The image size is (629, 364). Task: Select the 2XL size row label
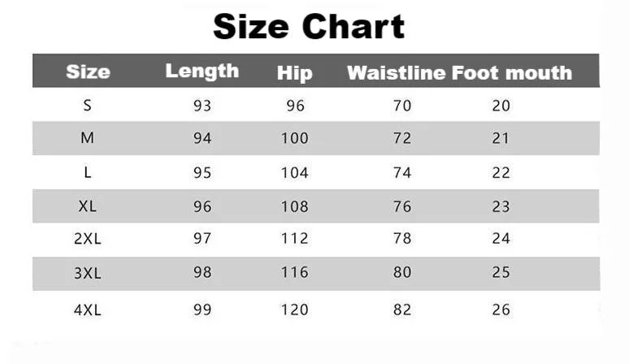[88, 240]
